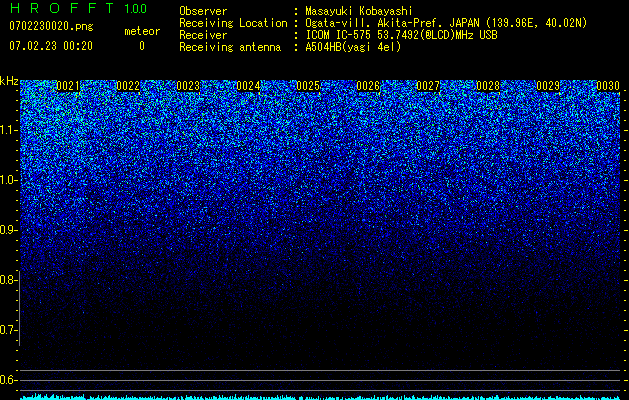629x400 pixels.
Task: Select observer name Masayuki Kobayashi
Action: [359, 11]
